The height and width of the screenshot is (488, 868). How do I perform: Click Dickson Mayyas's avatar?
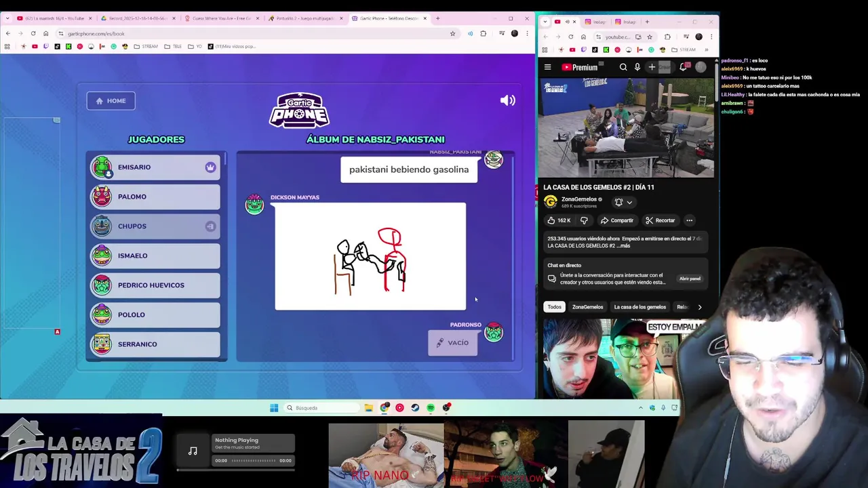254,204
